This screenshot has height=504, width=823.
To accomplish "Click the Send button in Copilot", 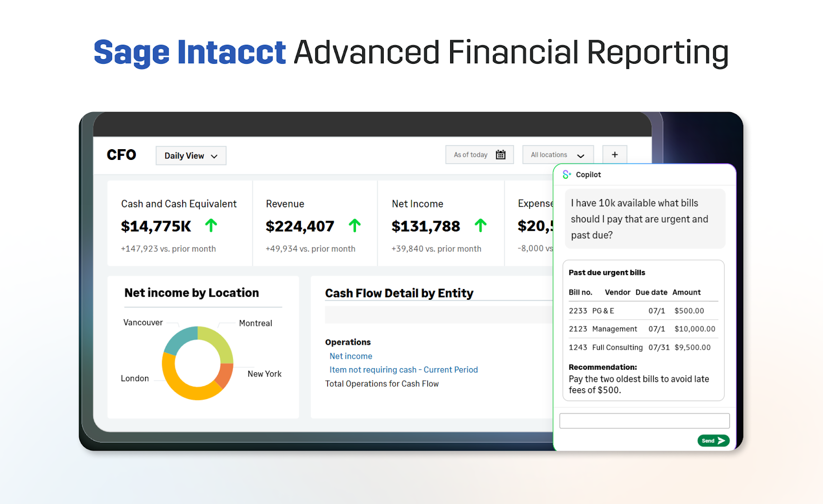I will (713, 441).
